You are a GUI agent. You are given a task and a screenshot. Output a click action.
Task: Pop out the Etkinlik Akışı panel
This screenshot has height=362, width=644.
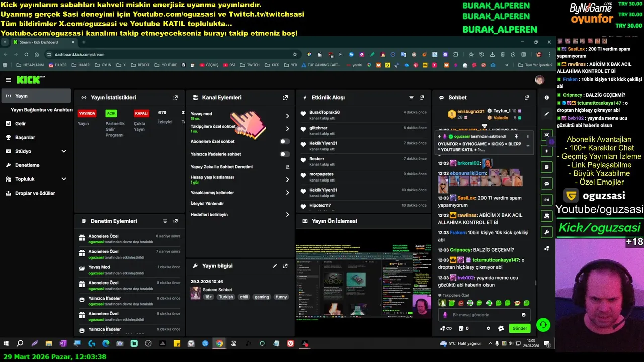point(422,98)
